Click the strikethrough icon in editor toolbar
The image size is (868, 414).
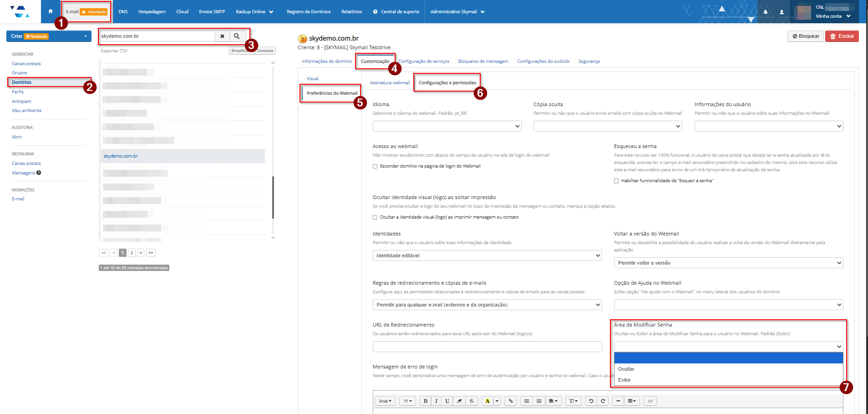(x=472, y=401)
